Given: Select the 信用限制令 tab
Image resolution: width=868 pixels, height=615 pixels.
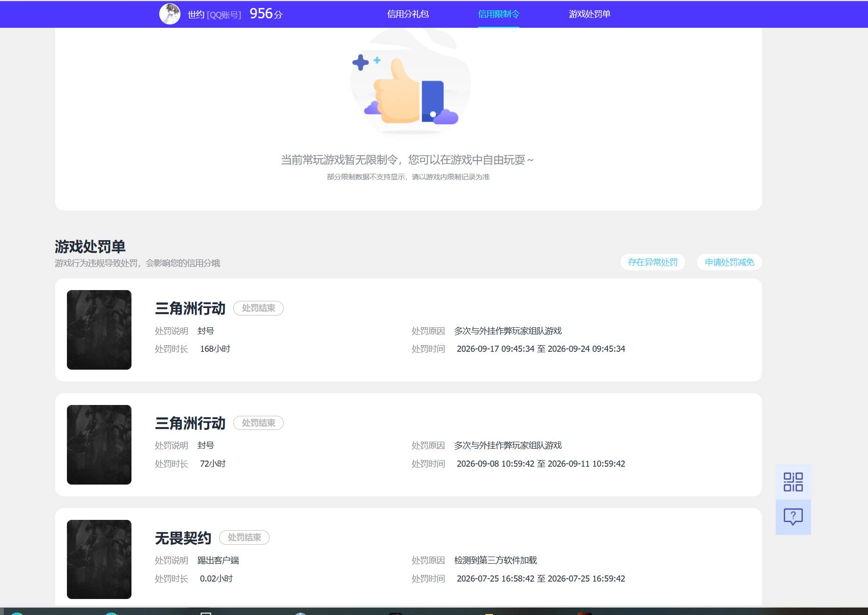Looking at the screenshot, I should (499, 14).
